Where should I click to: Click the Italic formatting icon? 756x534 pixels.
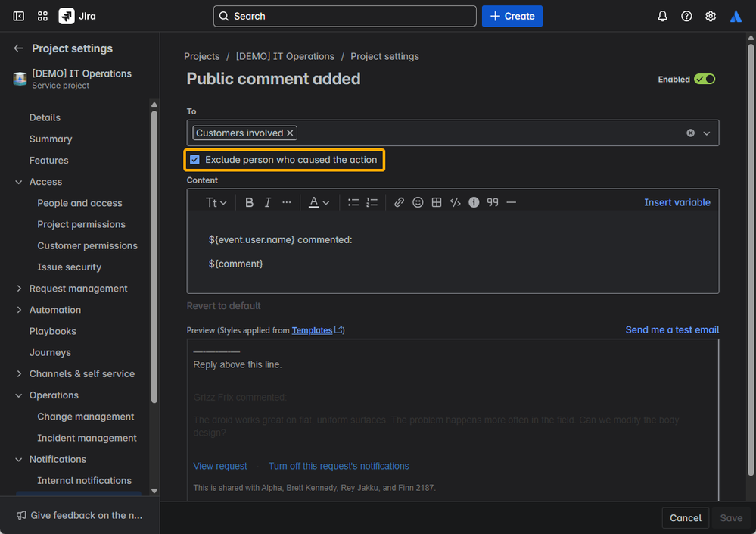(x=267, y=202)
